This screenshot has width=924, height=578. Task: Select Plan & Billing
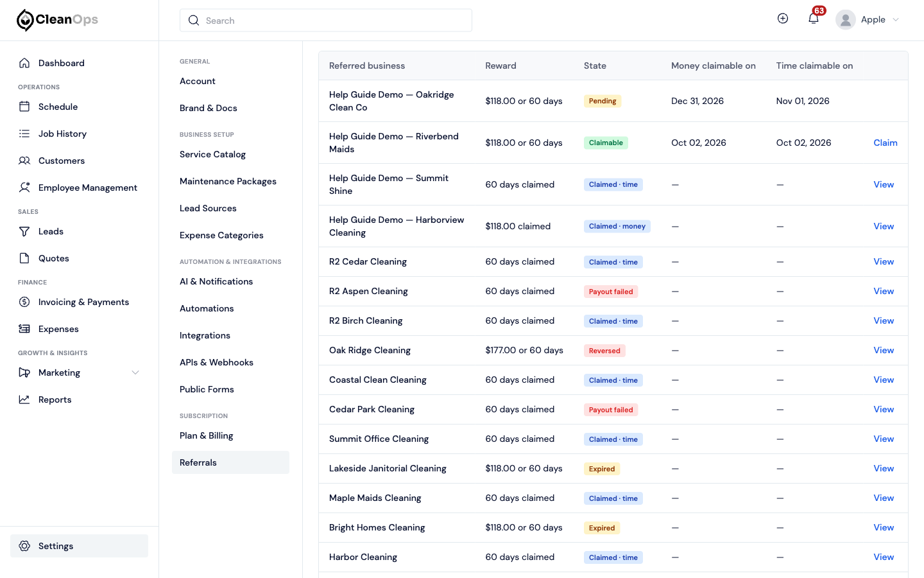point(206,435)
